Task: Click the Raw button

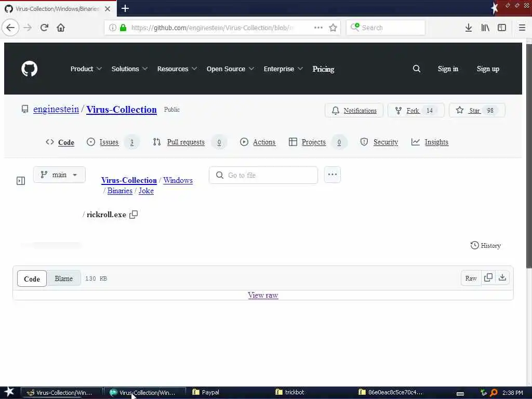Action: (x=471, y=278)
